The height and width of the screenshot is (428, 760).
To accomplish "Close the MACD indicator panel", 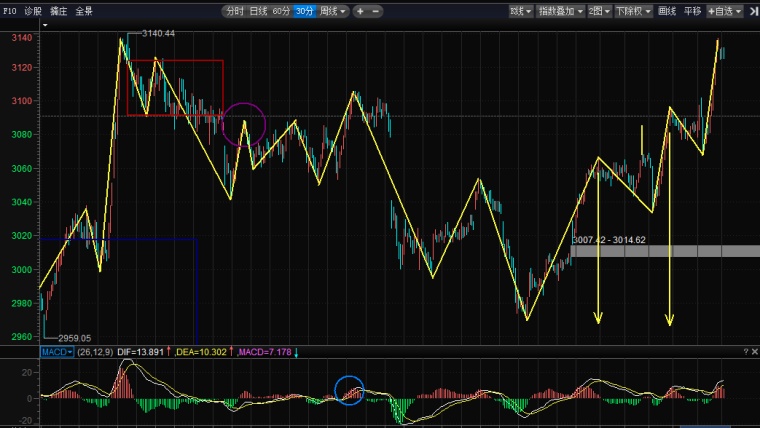I will coord(755,351).
